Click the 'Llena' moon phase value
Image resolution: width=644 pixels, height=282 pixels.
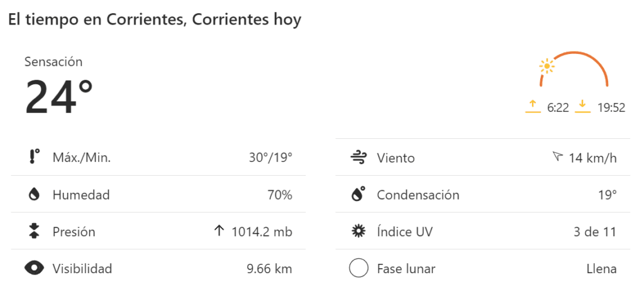tap(601, 269)
